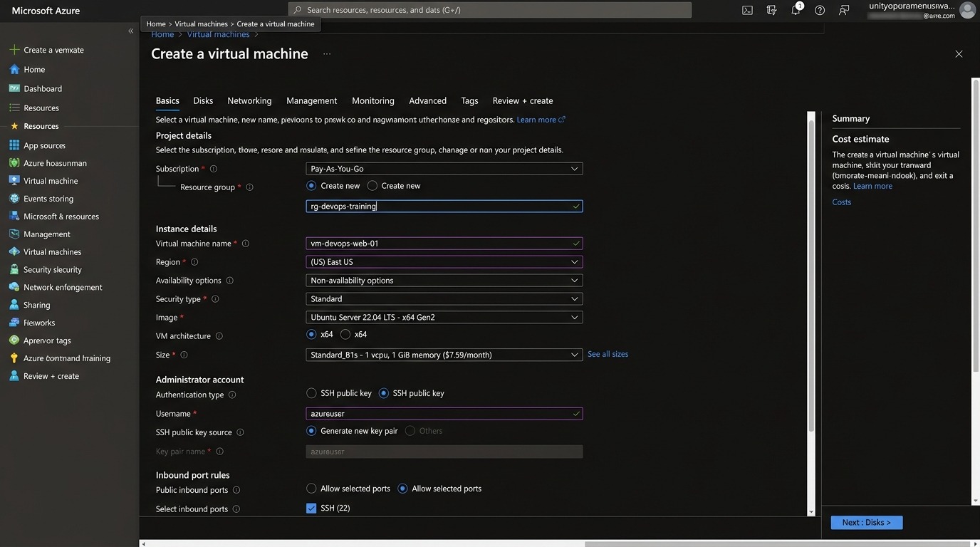Switch to the Advanced tab

428,100
